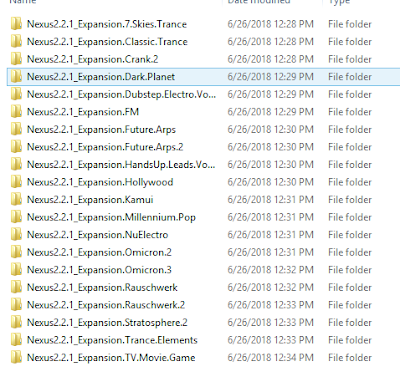Select the Nexus2.2.1_Expansion.Hollywood name
Image resolution: width=400 pixels, height=387 pixels.
(x=100, y=182)
